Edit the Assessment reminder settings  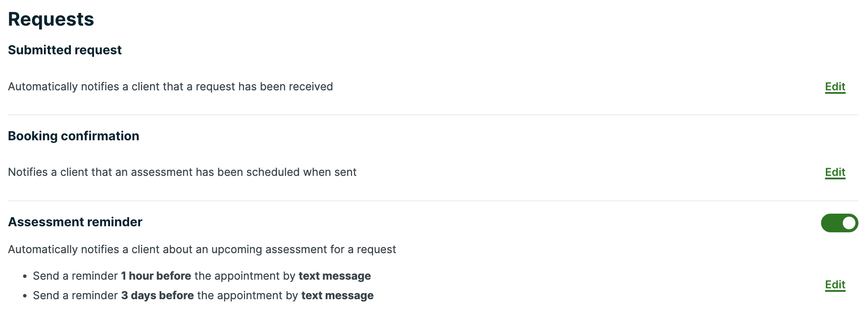(x=835, y=284)
